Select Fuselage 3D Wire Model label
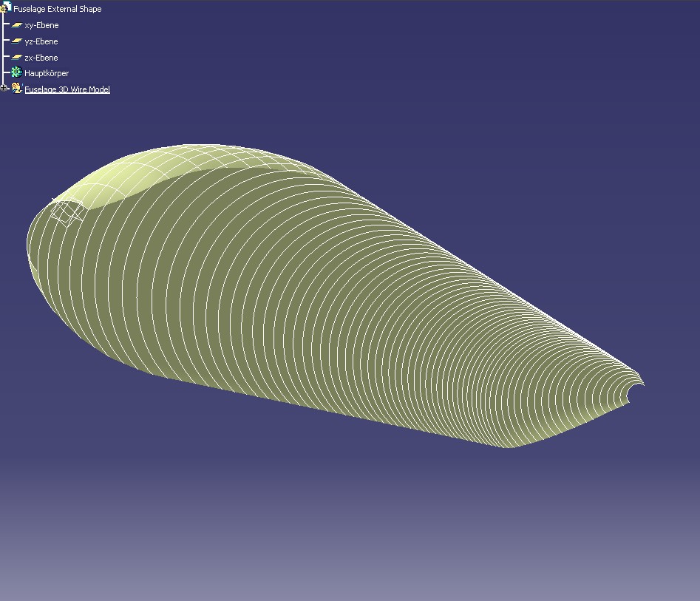The height and width of the screenshot is (601, 700). [67, 89]
